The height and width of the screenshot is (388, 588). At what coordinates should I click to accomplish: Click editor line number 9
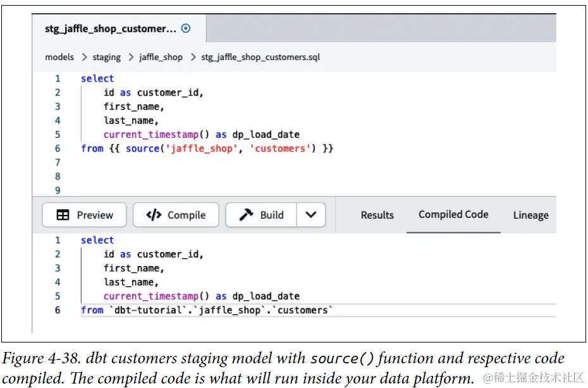[x=58, y=190]
